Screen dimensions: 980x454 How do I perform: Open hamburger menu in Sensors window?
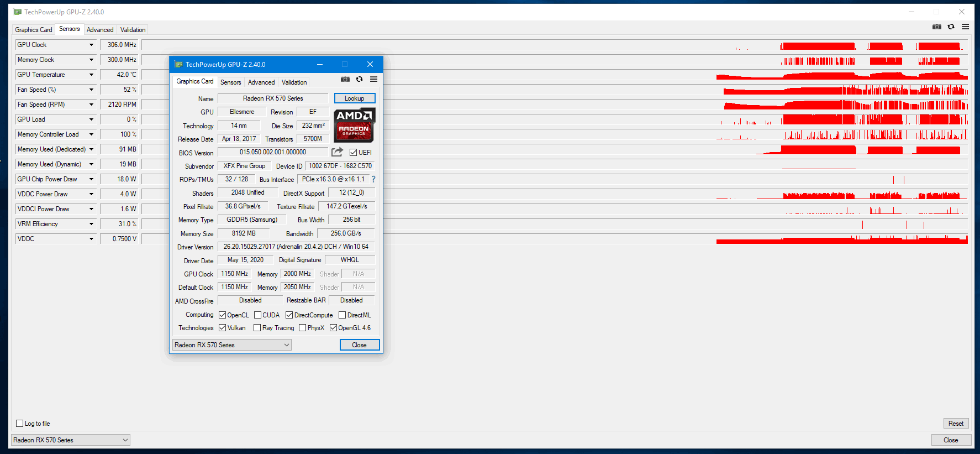[965, 27]
